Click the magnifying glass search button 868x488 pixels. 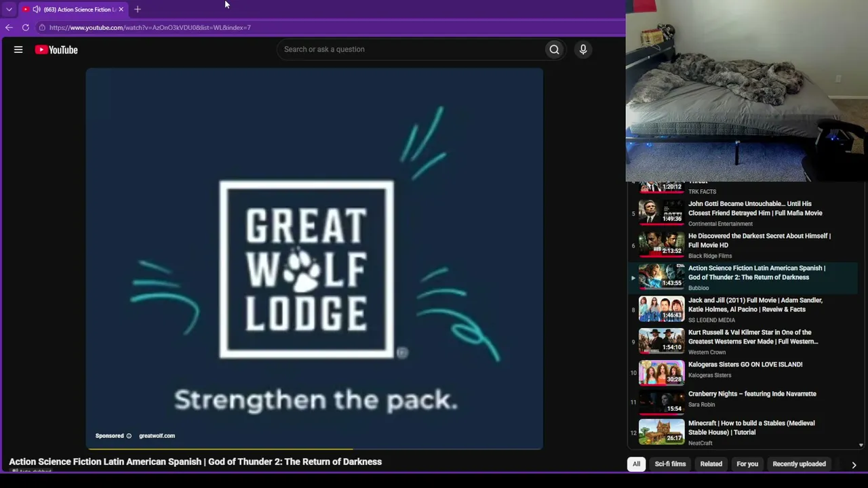tap(554, 49)
